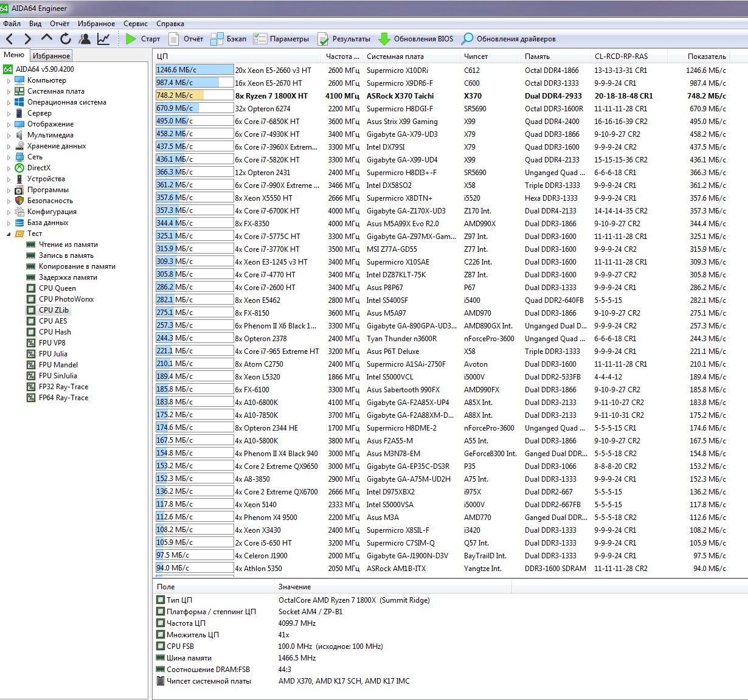Collapse the Тест tree node

(9, 234)
